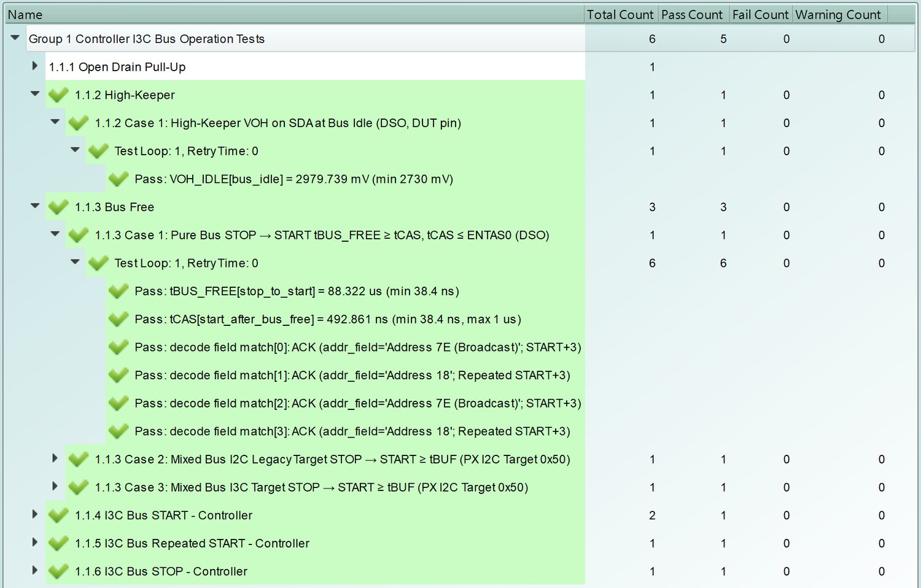Collapse the 1.1.2 High-Keeper node
Screen dimensions: 921x588
(x=35, y=94)
